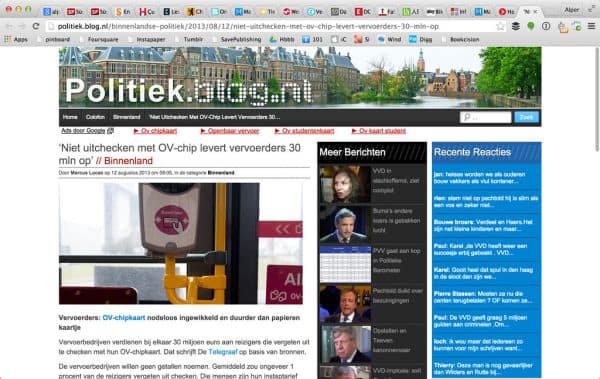This screenshot has width=600, height=379.
Task: Click the page icon in the address bar
Action: click(51, 26)
